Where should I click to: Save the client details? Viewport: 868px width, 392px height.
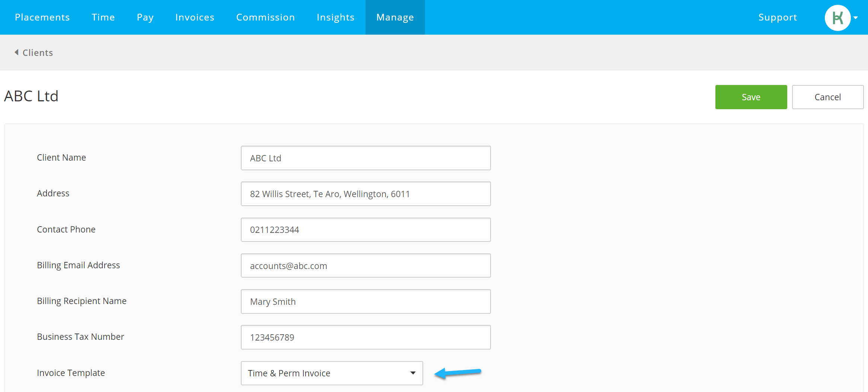(x=751, y=97)
